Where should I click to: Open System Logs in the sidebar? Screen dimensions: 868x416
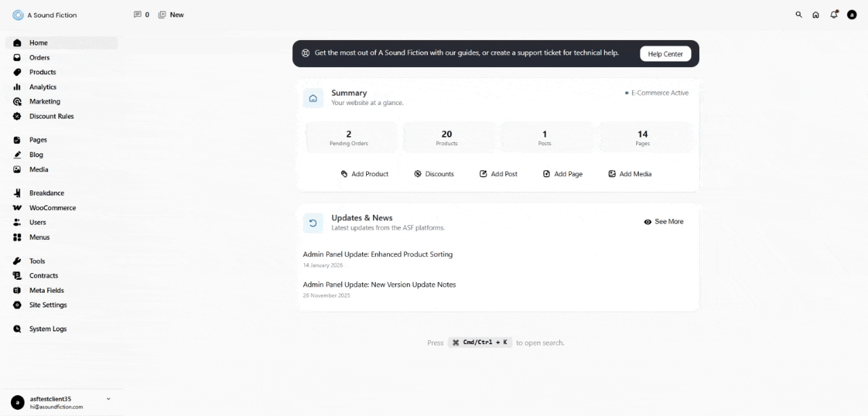(47, 329)
